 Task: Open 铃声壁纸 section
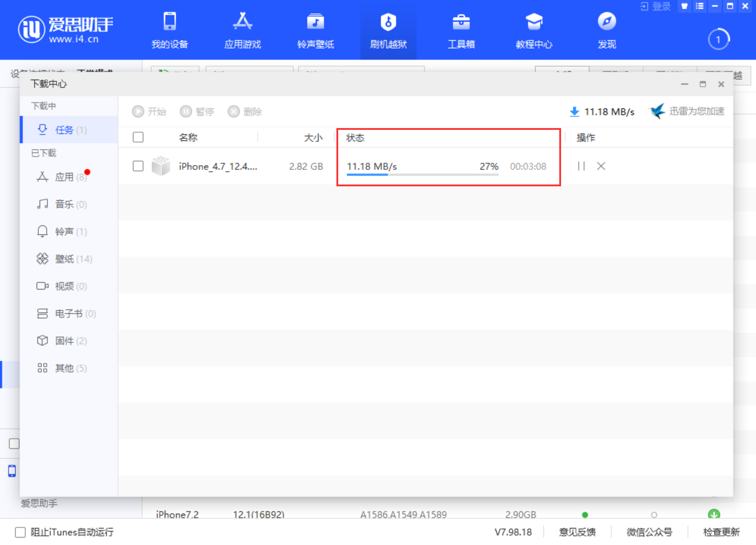(x=315, y=30)
